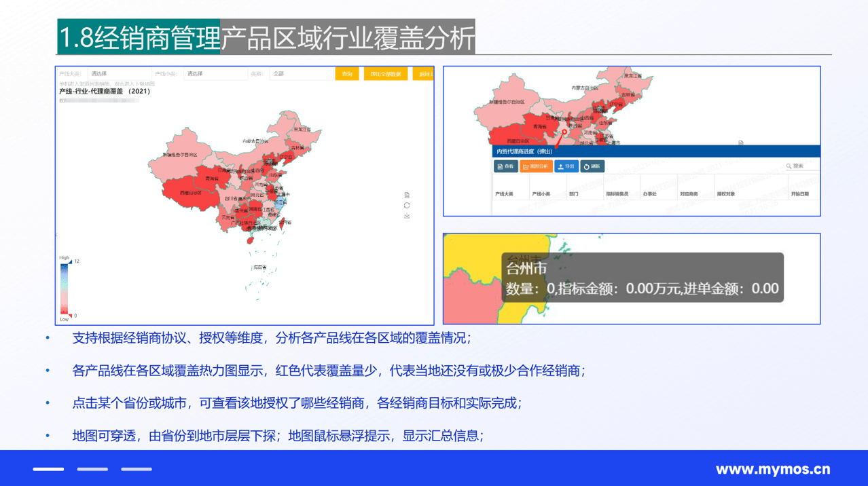Click the High handle of the color legend
Viewport: 868px width, 486px height.
click(x=70, y=261)
